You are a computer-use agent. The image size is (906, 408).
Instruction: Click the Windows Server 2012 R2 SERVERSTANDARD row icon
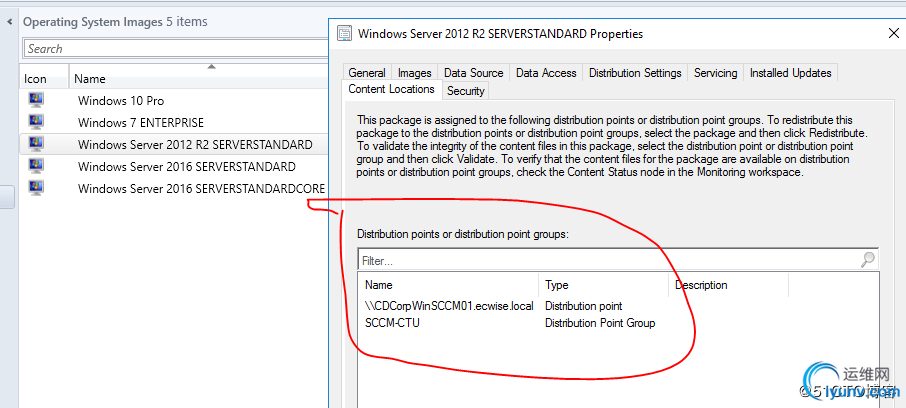[x=36, y=144]
